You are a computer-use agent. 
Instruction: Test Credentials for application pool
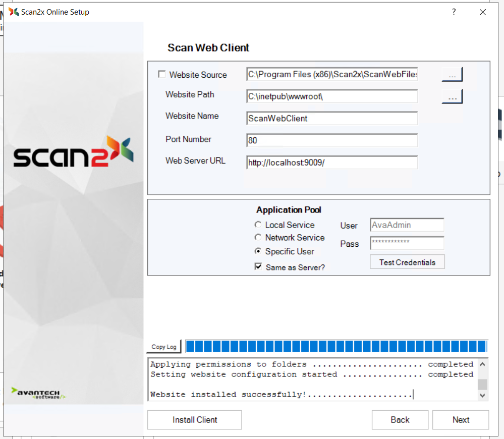point(407,262)
